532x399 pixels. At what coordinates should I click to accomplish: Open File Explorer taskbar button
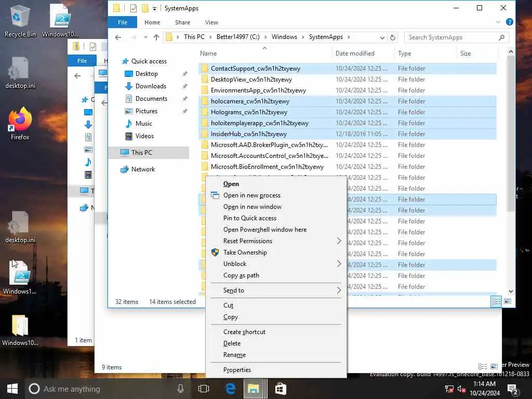(x=254, y=389)
